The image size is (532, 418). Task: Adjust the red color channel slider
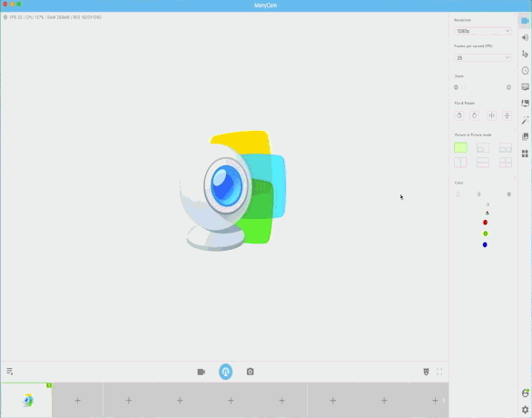click(485, 223)
